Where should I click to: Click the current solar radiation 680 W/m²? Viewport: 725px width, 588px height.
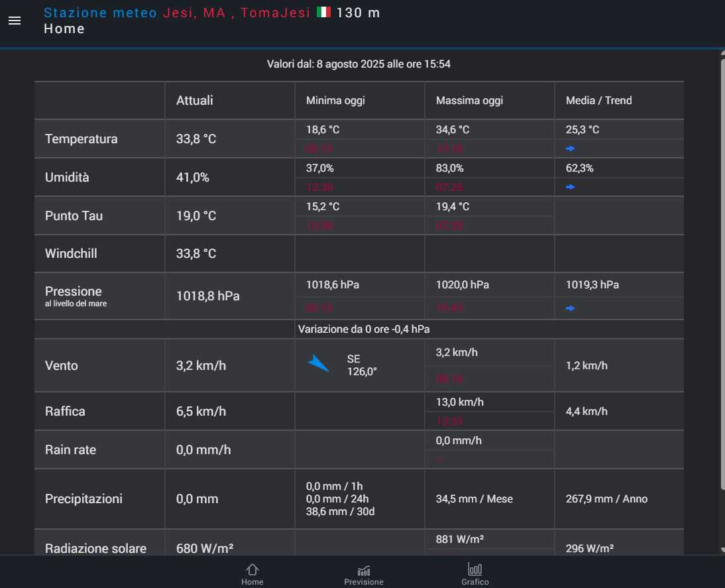tap(205, 548)
